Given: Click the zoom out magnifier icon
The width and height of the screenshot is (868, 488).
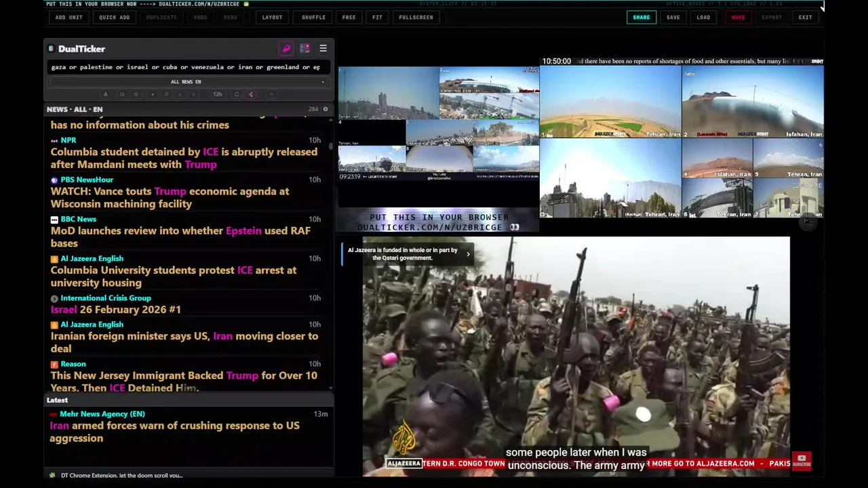Looking at the screenshot, I should [122, 94].
